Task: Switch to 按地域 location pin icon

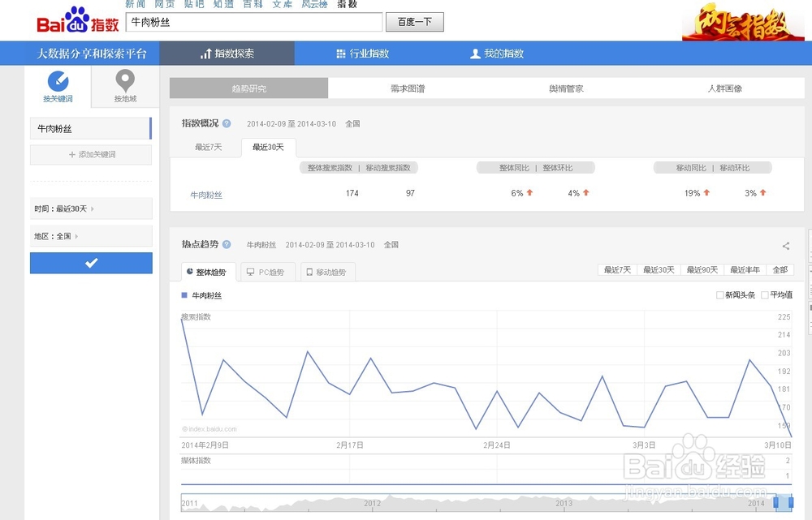Action: [x=125, y=80]
